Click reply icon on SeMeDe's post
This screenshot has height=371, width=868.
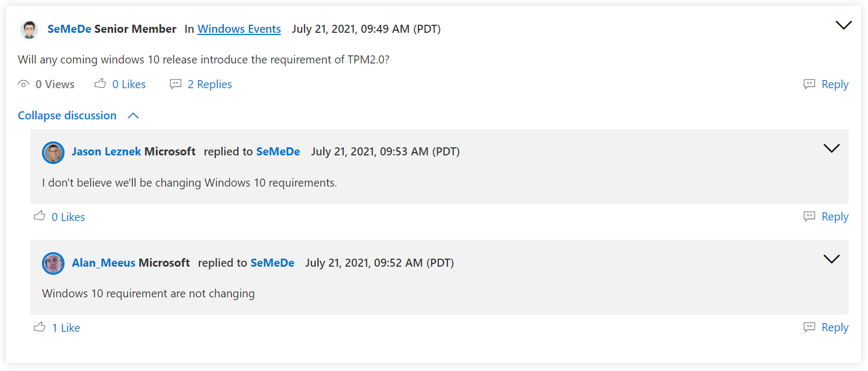click(809, 84)
